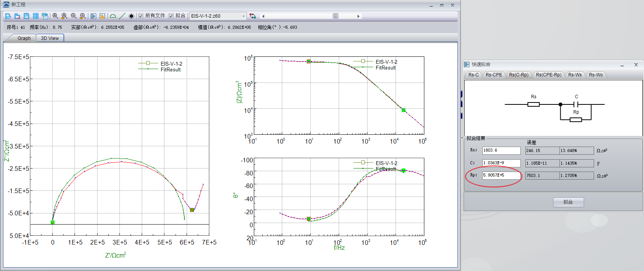This screenshot has width=644, height=271.
Task: Click the Rs error value 246.15
Action: coord(542,151)
